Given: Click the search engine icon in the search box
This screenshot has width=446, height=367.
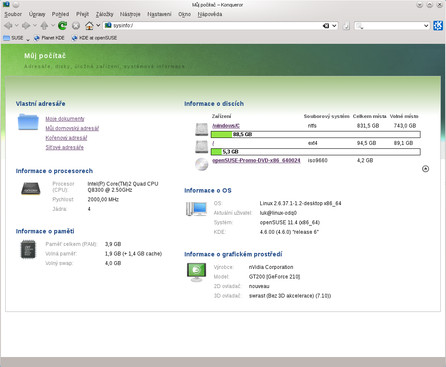Looking at the screenshot, I should pyautogui.click(x=359, y=26).
